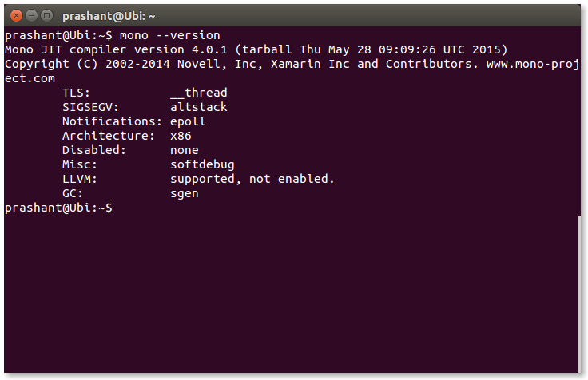Click the Disabled 'none' value
588x380 pixels.
point(185,150)
